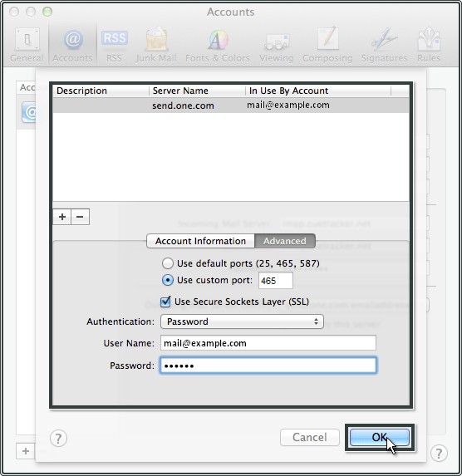Add a server with the plus button
The height and width of the screenshot is (476, 462).
click(x=62, y=217)
